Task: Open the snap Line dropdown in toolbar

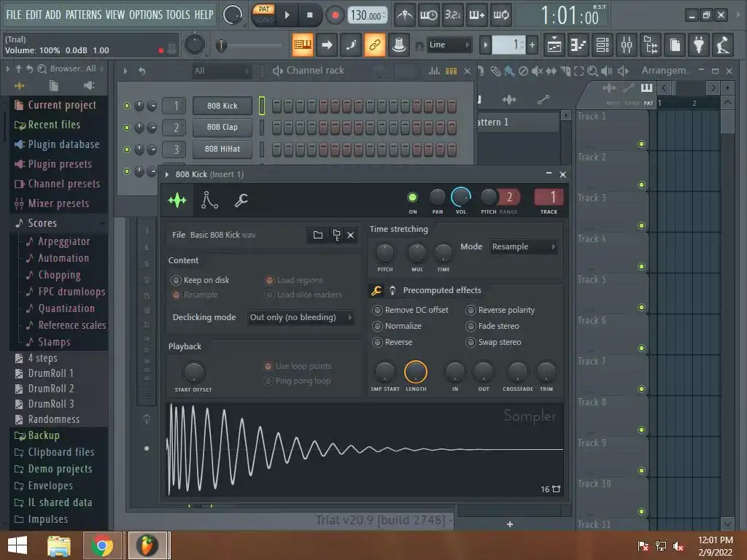Action: 449,45
